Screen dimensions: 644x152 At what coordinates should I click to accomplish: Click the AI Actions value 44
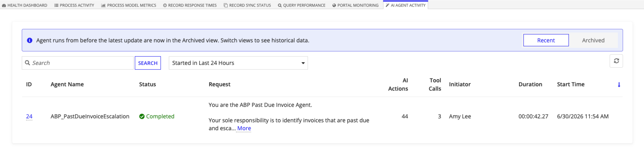[x=405, y=116]
